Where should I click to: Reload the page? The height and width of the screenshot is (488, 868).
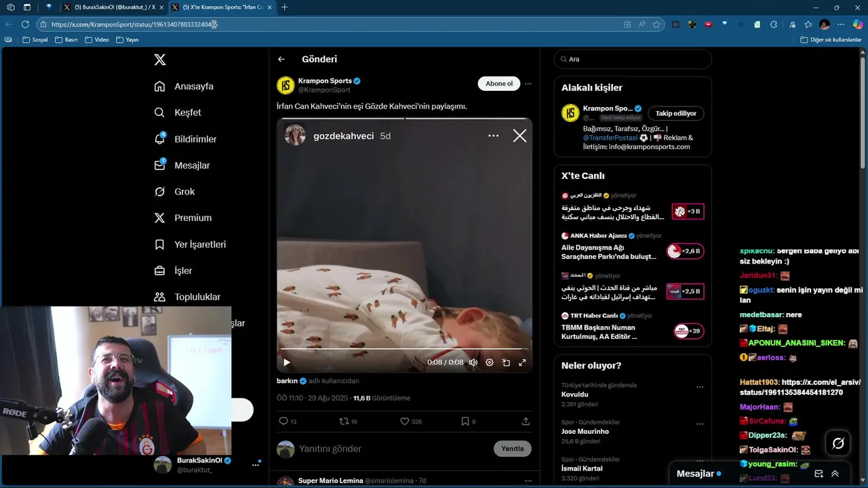pyautogui.click(x=25, y=24)
